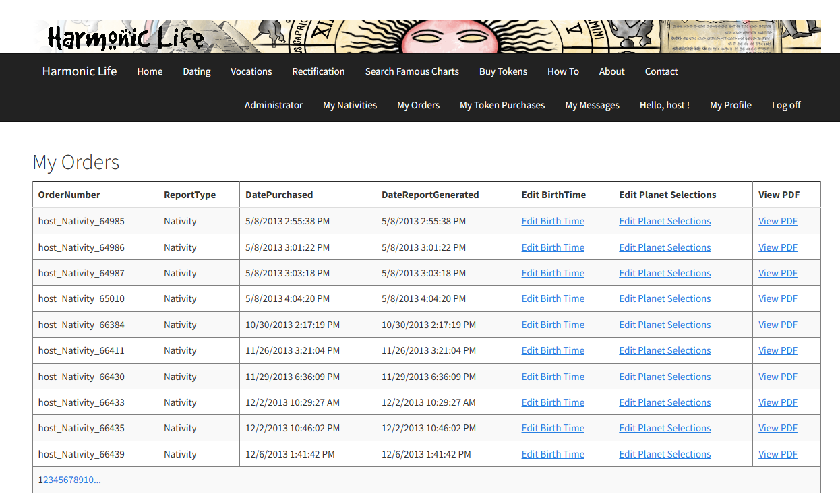Edit planet selections for host_Nativity_65010
840x504 pixels.
(x=665, y=298)
